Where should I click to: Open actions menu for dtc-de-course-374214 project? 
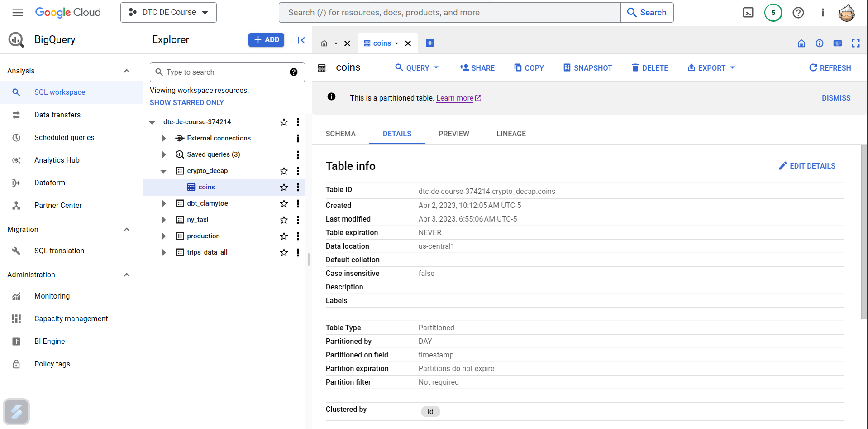pyautogui.click(x=298, y=122)
